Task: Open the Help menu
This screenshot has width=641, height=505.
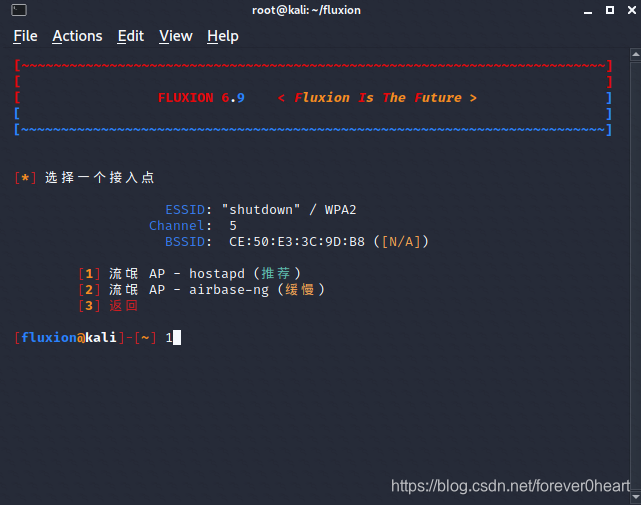Action: (x=223, y=36)
